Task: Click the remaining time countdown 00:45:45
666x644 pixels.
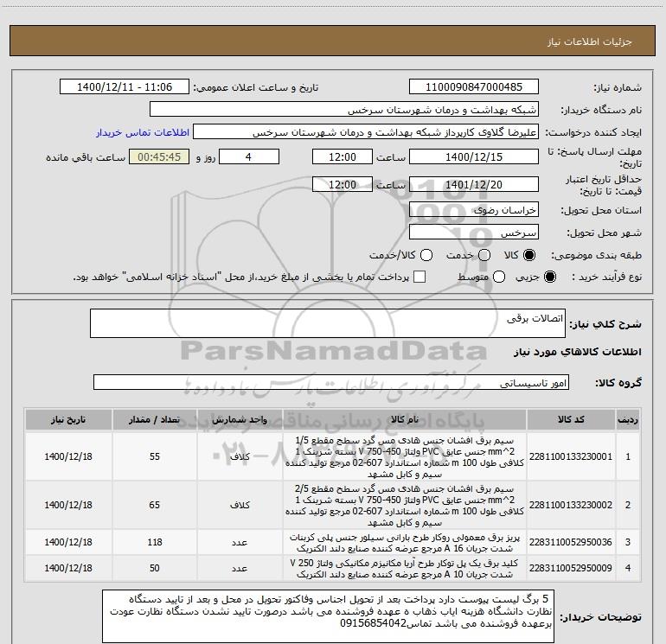Action: 159,156
